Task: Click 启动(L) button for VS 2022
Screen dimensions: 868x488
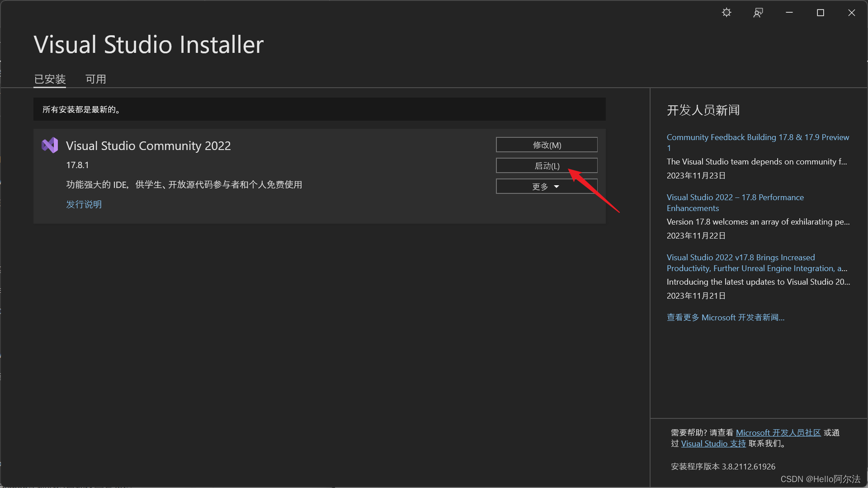Action: pyautogui.click(x=547, y=166)
